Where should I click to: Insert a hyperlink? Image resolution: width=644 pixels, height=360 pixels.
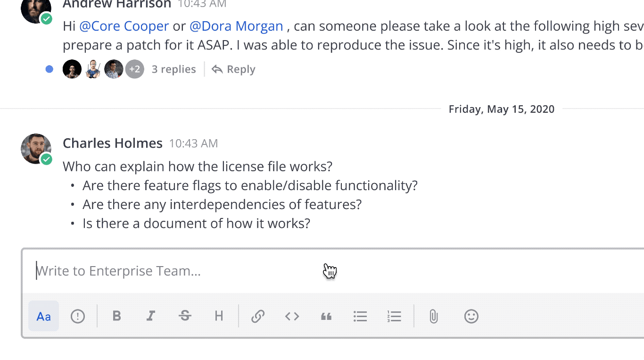257,316
